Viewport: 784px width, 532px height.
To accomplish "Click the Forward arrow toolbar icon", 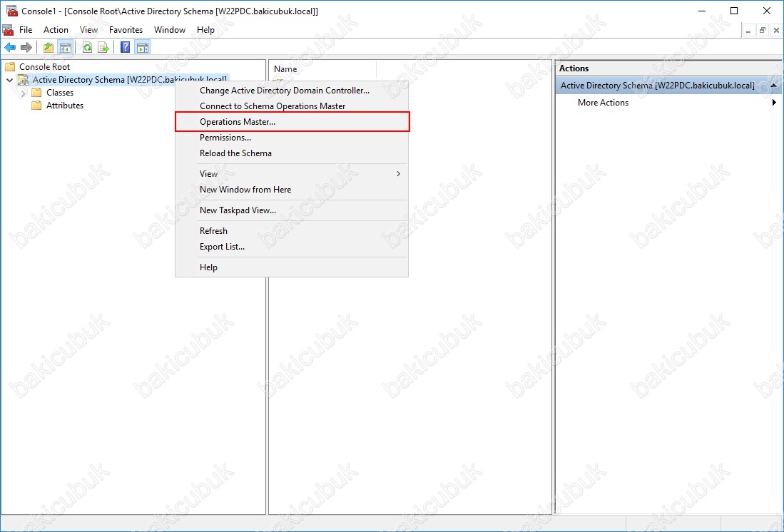I will pyautogui.click(x=26, y=48).
